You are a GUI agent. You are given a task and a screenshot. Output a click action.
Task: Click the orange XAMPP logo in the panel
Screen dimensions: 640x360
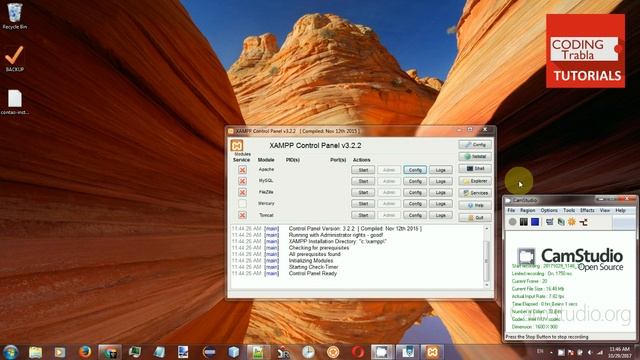(x=237, y=145)
